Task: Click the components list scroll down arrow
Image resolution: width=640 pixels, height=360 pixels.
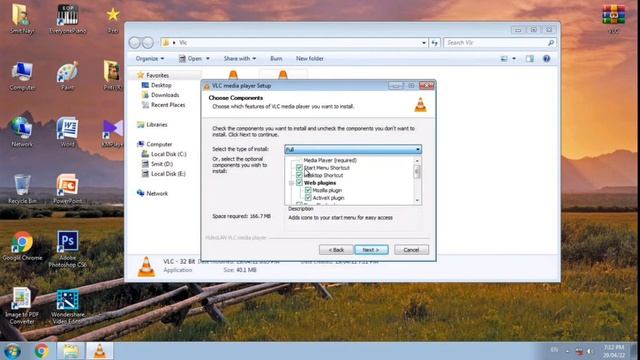Action: point(417,200)
